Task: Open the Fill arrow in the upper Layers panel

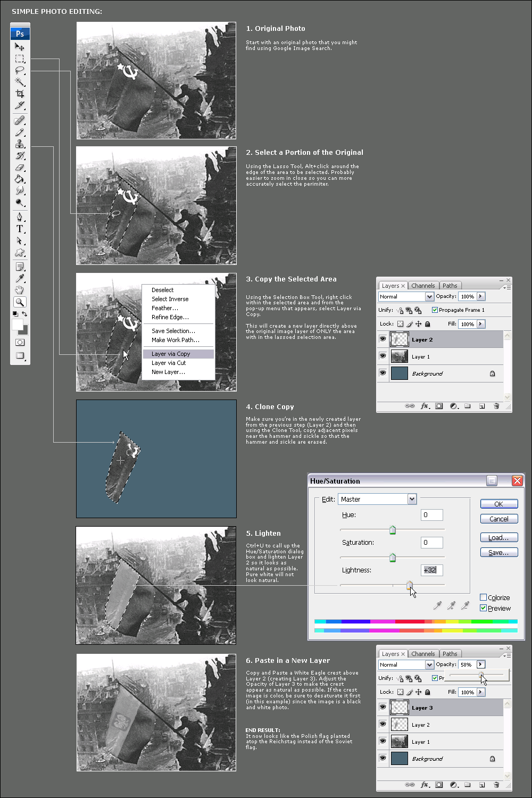Action: pos(480,324)
